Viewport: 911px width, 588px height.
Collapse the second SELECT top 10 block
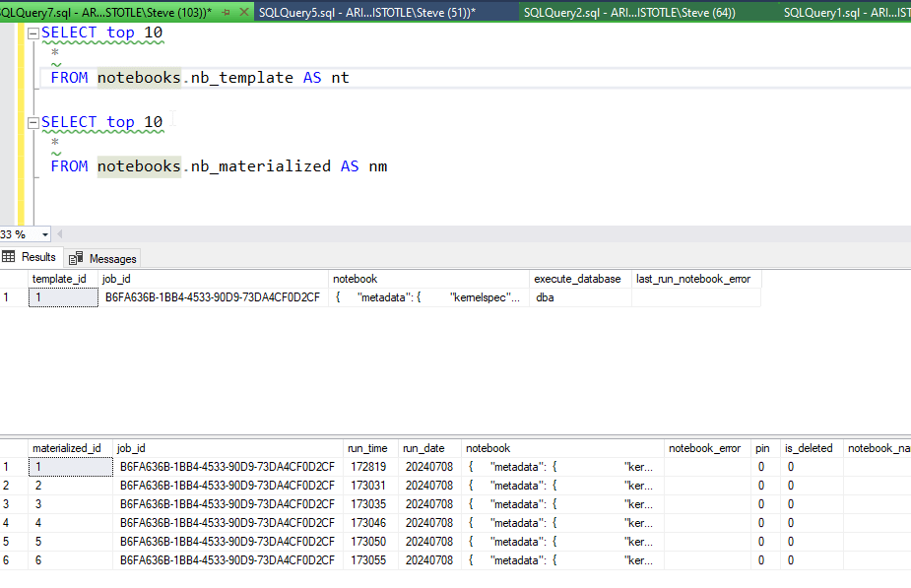[33, 122]
